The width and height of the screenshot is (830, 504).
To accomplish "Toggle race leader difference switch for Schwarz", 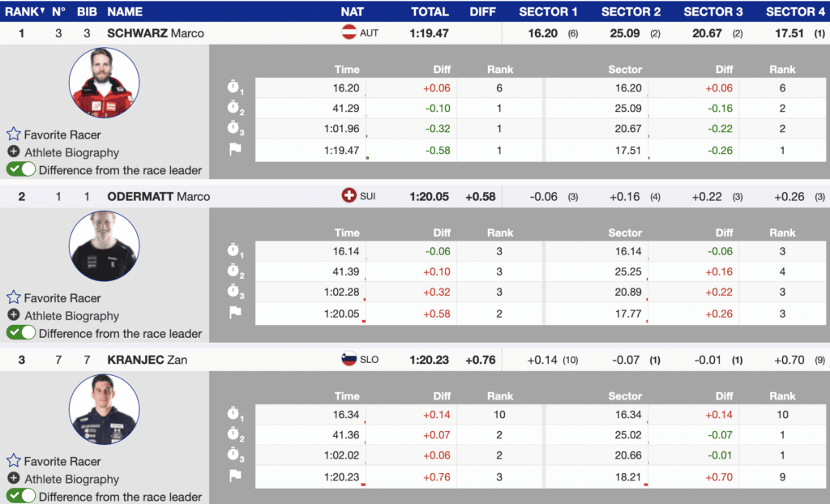I will (21, 169).
